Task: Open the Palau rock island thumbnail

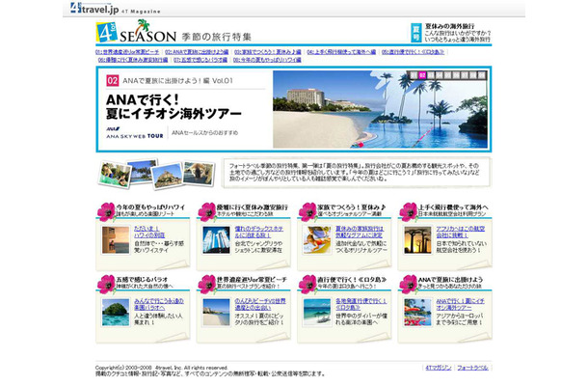Action: [116, 313]
